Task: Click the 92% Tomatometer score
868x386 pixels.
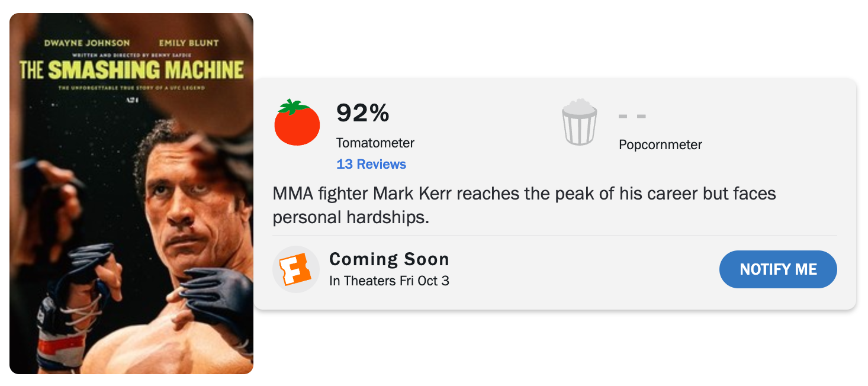Action: click(362, 113)
